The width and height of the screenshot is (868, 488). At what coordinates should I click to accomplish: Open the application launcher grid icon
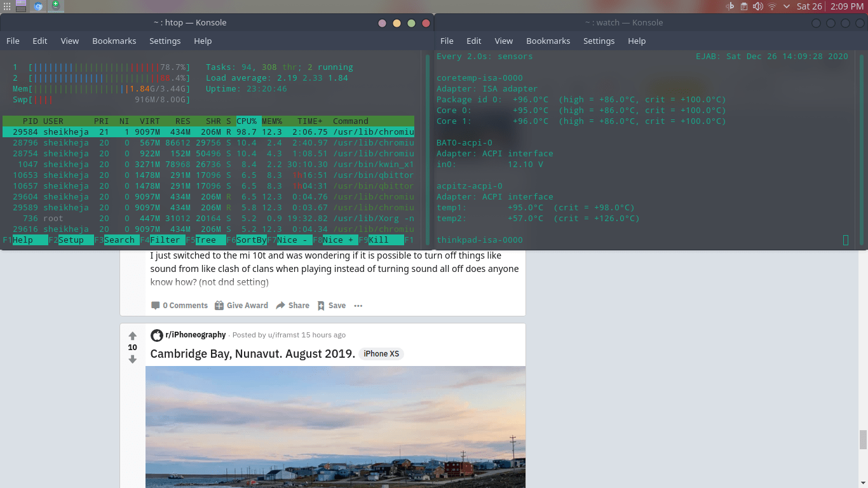[x=7, y=6]
